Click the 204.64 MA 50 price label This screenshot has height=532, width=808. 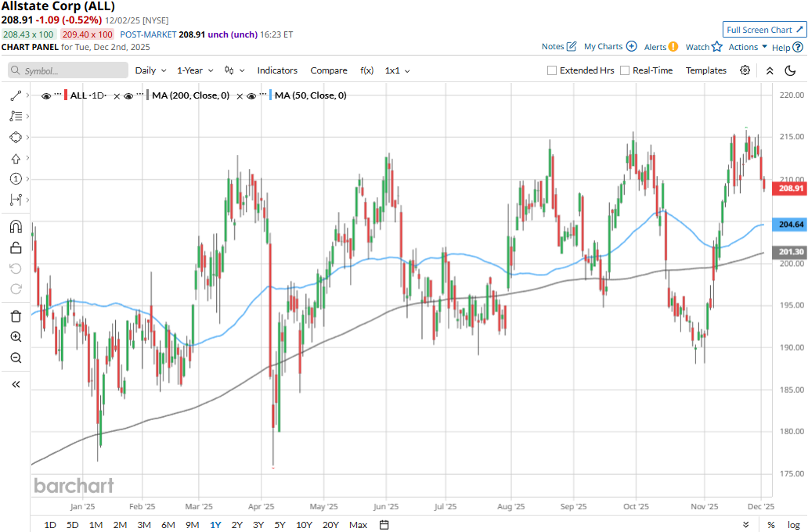pos(791,225)
